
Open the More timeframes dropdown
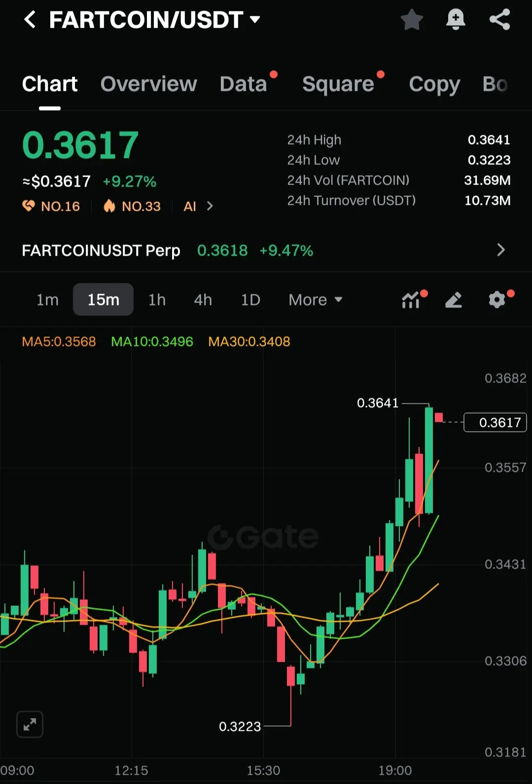click(316, 299)
